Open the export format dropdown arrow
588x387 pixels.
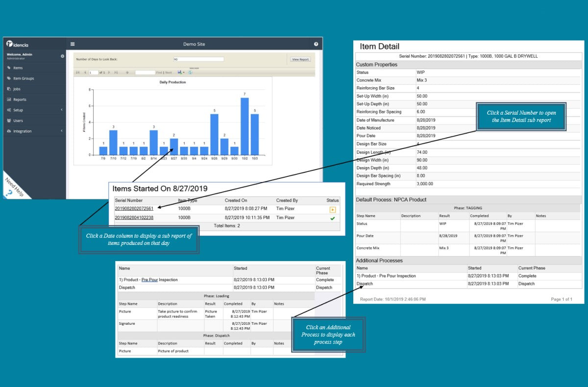(x=184, y=73)
